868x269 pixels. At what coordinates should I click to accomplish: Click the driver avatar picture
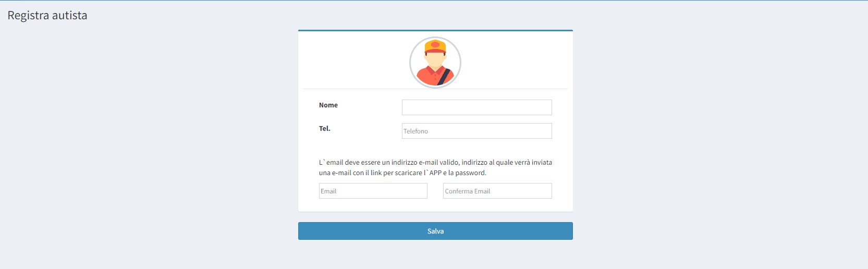(435, 63)
